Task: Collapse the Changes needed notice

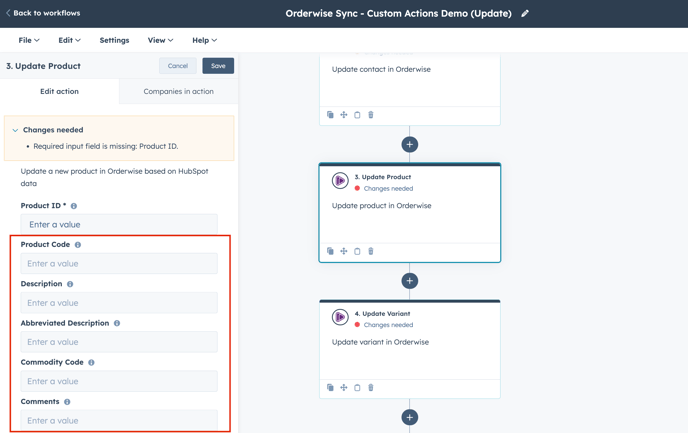Action: click(x=15, y=130)
